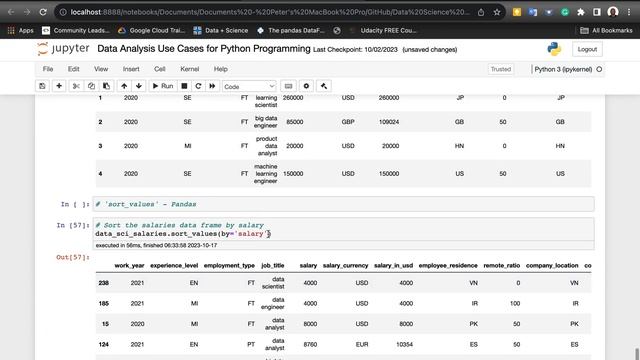Click row index 185 in the sorted output
Viewport: 640px width, 360px height.
[x=104, y=303]
